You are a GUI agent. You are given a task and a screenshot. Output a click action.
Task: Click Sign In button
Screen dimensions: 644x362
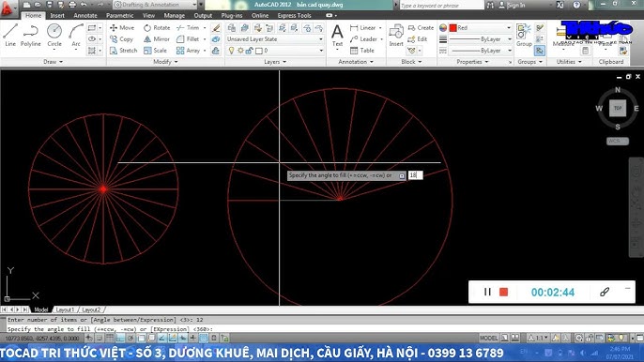[512, 5]
